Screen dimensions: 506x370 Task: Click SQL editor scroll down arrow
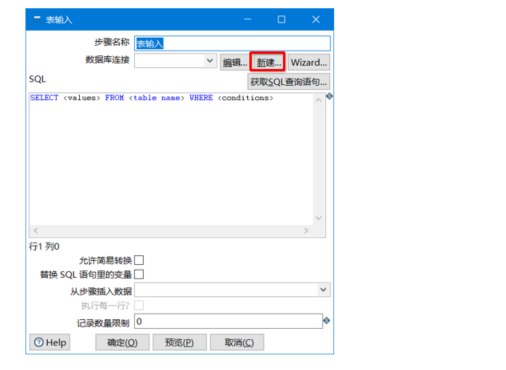click(319, 218)
